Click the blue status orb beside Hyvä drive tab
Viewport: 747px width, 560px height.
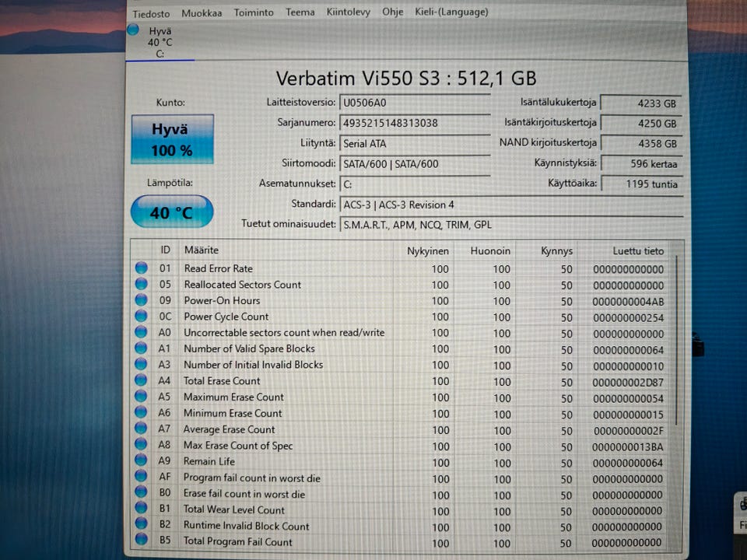click(x=133, y=30)
